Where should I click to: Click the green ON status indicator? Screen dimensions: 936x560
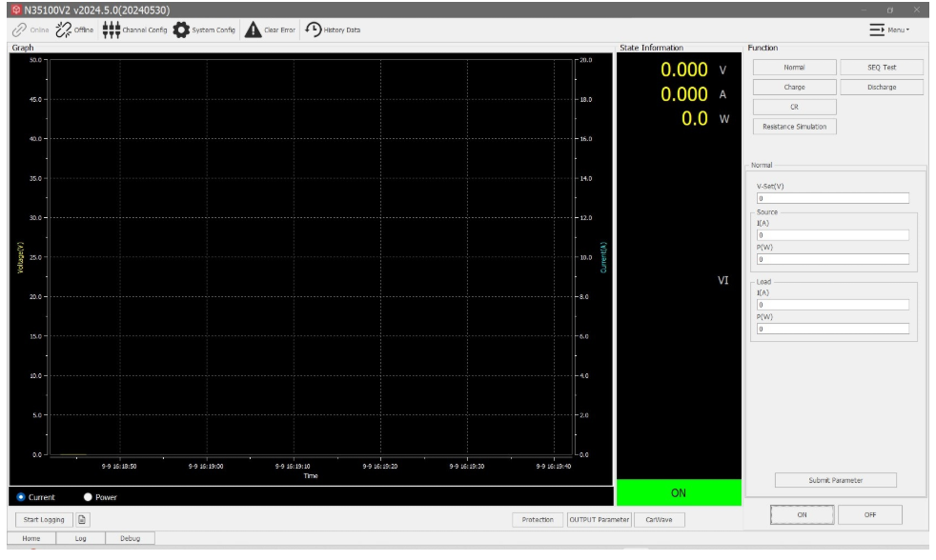click(x=678, y=492)
